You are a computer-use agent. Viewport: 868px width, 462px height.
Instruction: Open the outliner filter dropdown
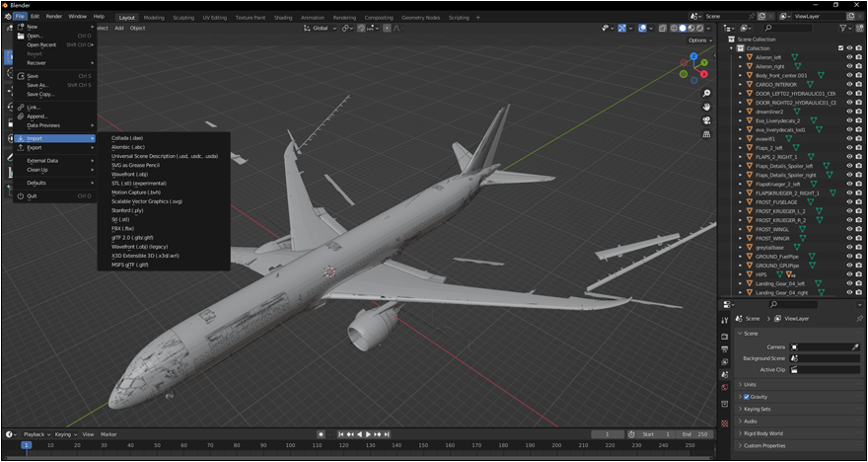(x=844, y=28)
